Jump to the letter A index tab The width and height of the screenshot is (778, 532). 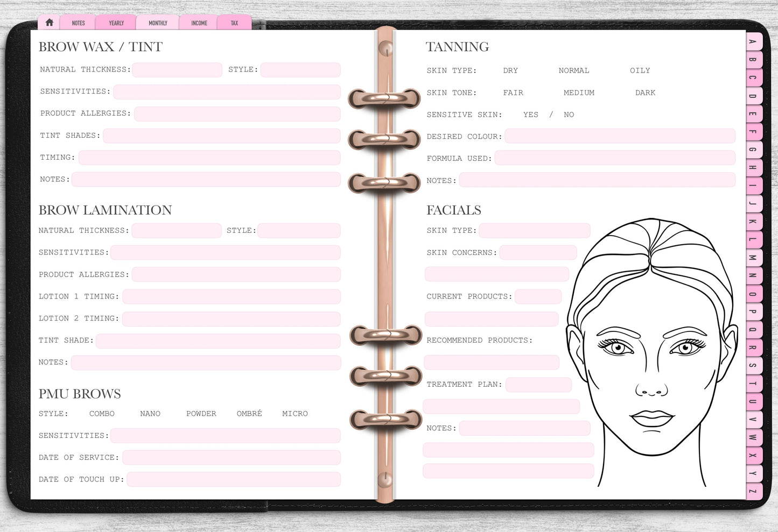tap(753, 41)
